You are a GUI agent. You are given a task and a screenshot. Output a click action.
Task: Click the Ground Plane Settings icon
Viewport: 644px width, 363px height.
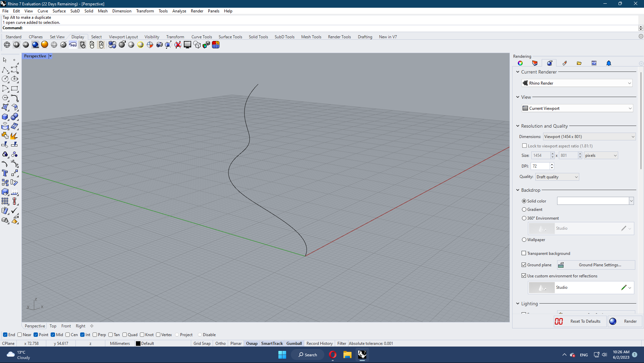[x=561, y=265]
